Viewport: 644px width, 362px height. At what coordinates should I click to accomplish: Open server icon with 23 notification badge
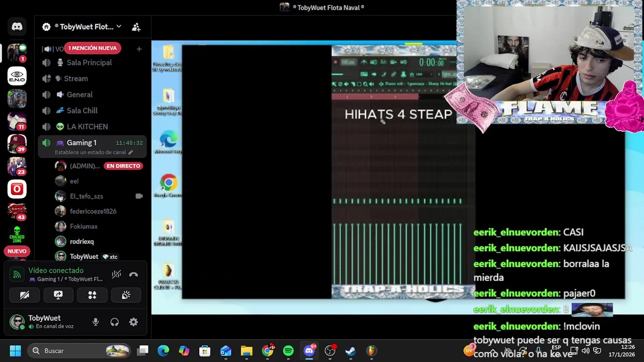17,166
